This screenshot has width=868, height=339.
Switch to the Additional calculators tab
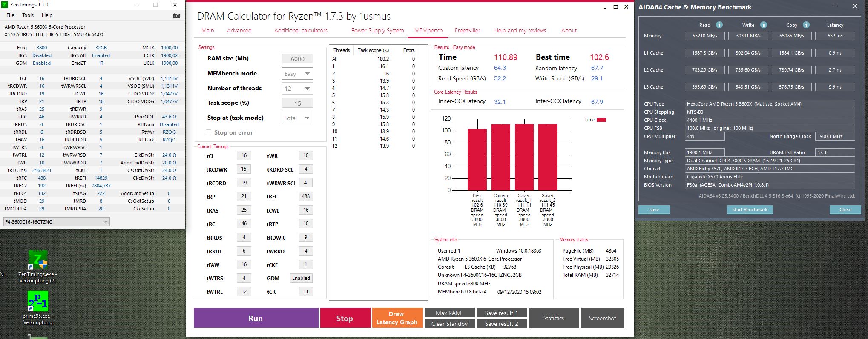pos(301,30)
